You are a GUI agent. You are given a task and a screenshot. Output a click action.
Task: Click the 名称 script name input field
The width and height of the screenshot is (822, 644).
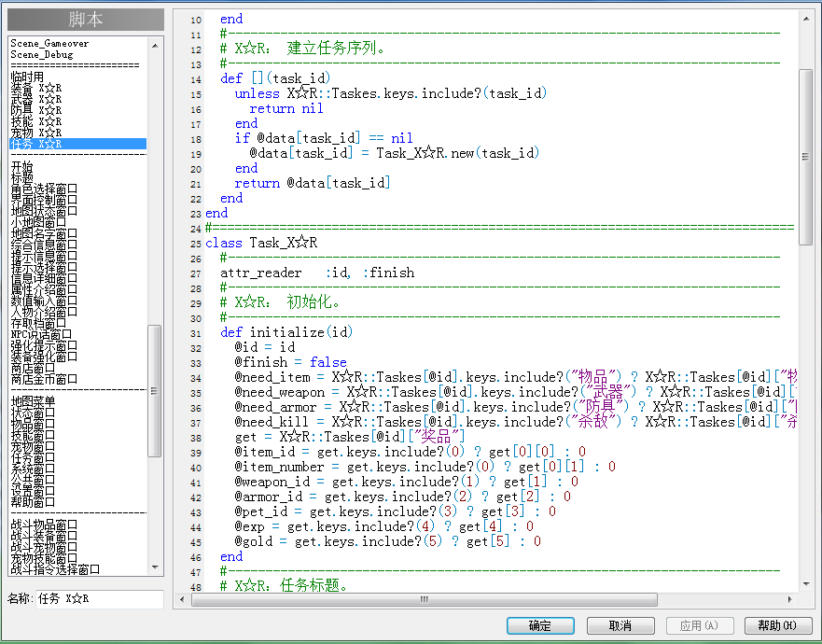click(x=100, y=599)
